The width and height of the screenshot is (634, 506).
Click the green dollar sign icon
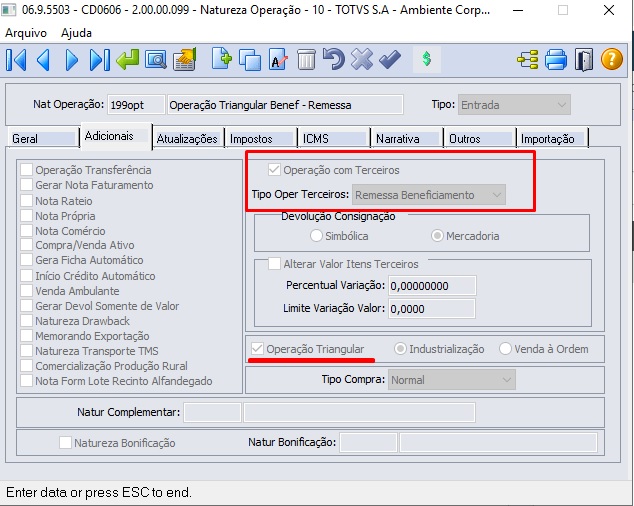[x=427, y=59]
